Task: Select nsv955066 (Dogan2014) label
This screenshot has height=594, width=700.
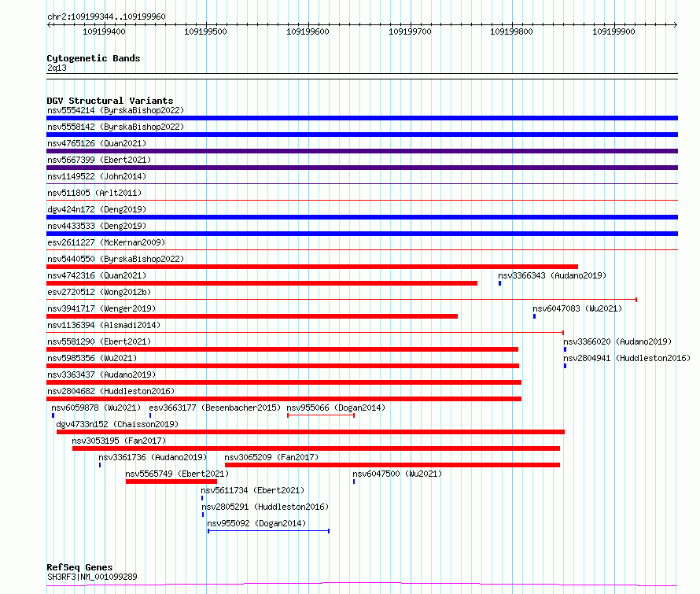Action: 336,408
